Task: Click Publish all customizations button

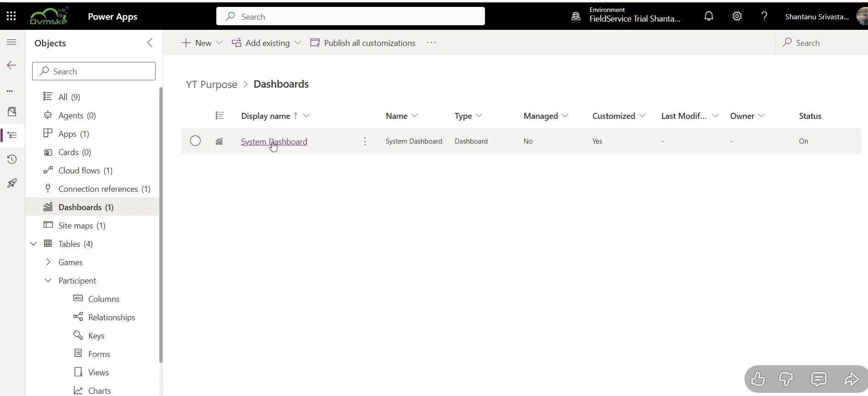Action: point(363,43)
